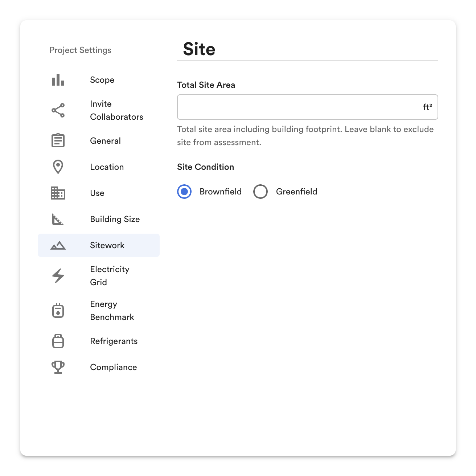Click the Refrigerants canister icon
476x476 pixels.
pyautogui.click(x=58, y=341)
